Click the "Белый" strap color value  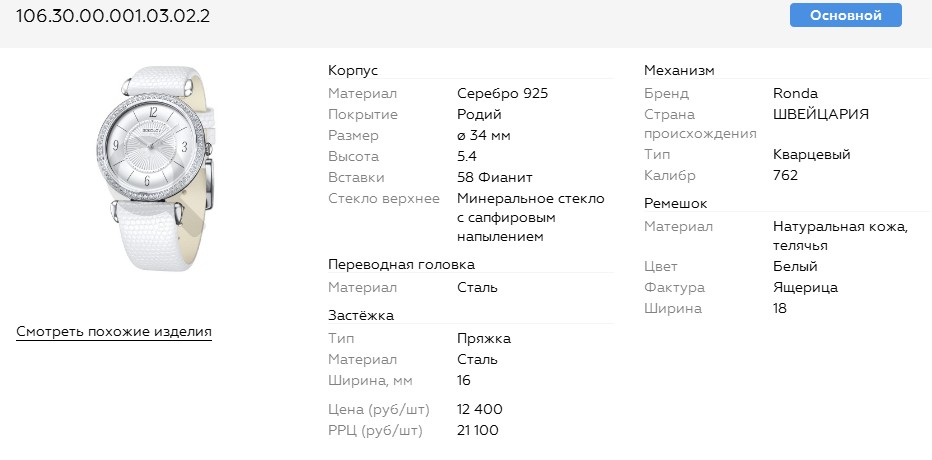pos(795,266)
